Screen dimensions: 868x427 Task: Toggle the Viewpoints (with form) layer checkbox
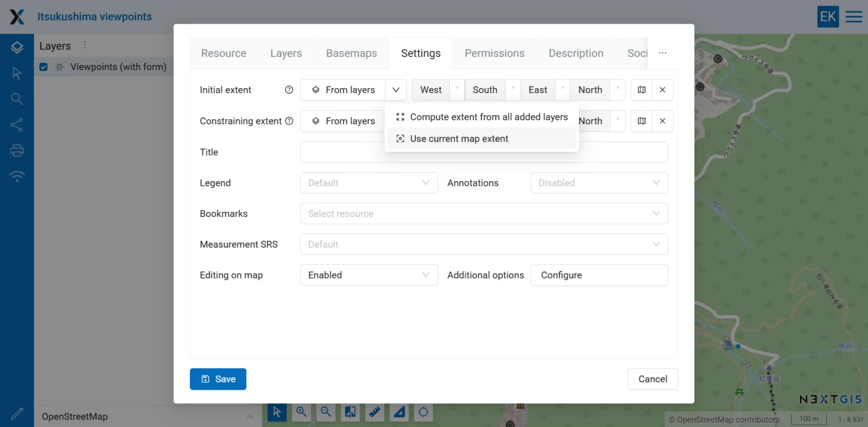tap(44, 67)
